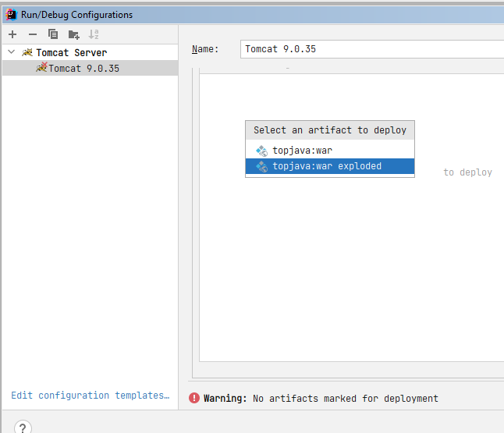Click the topjava:war exploded artifact icon
504x433 pixels.
261,166
